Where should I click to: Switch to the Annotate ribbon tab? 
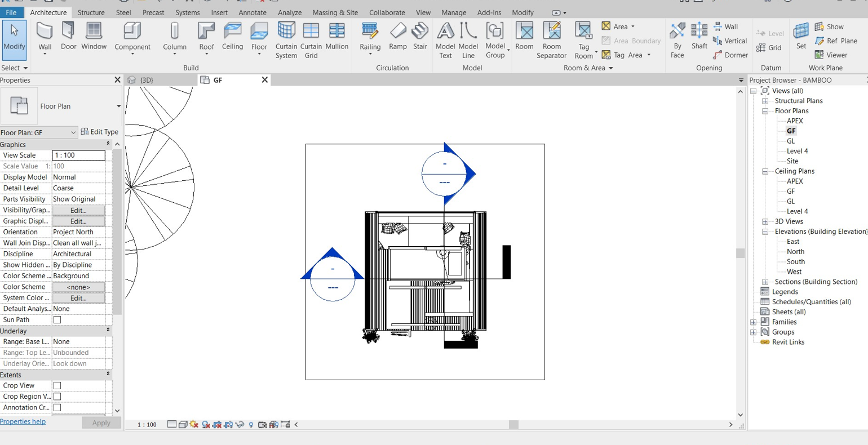(x=253, y=12)
